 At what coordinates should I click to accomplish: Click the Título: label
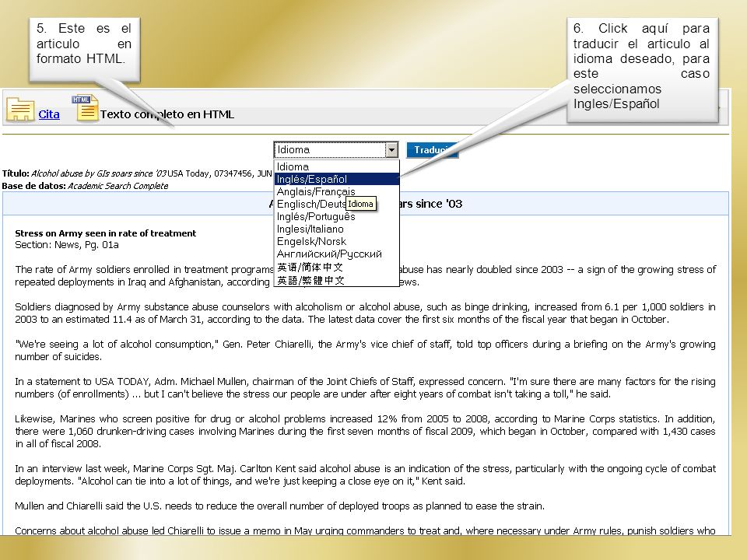coord(16,173)
